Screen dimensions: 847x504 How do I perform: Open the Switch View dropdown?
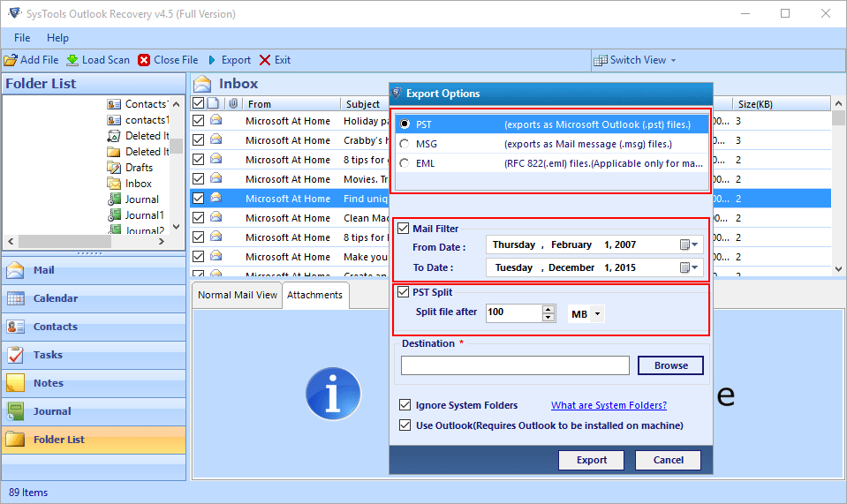[636, 60]
